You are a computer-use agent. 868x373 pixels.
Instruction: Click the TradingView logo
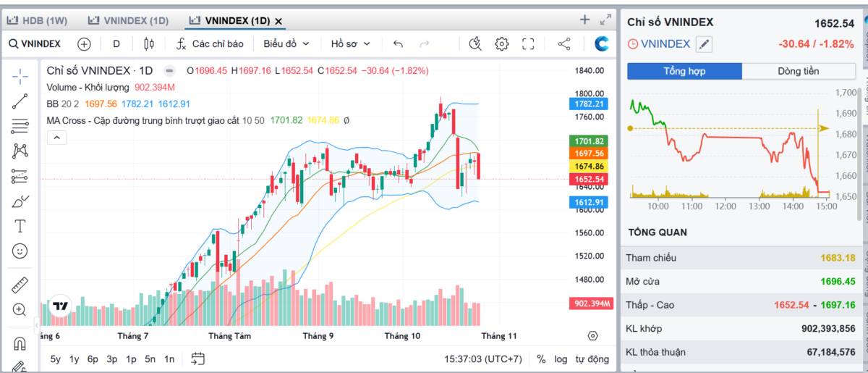61,306
